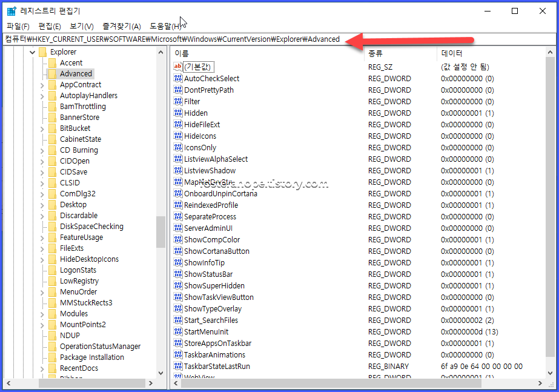Click the value list horizontal scrollbar thumb

coord(331,384)
